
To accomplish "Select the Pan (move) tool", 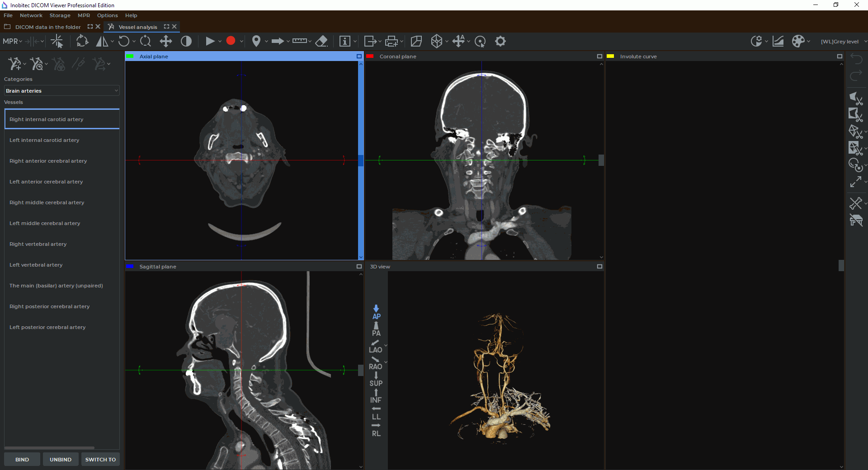I will (165, 42).
